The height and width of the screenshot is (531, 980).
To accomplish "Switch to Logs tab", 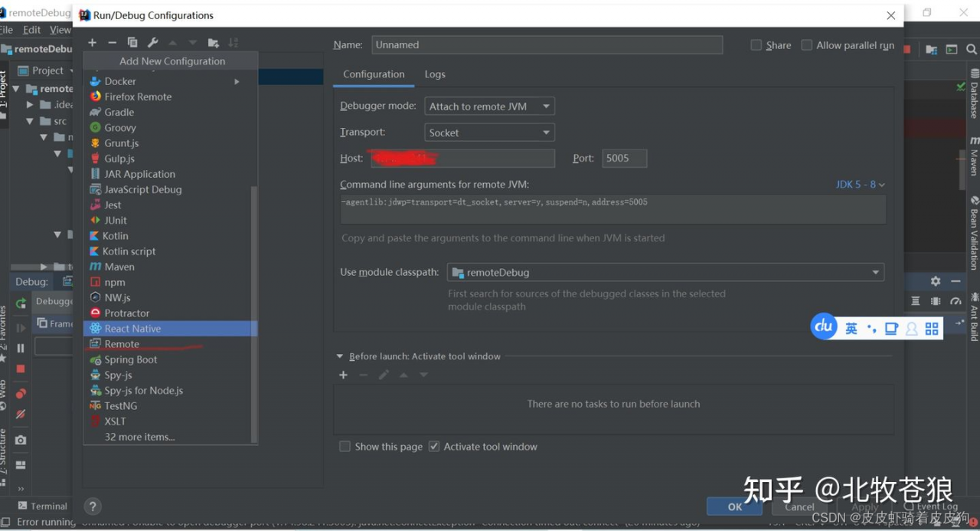I will 435,74.
